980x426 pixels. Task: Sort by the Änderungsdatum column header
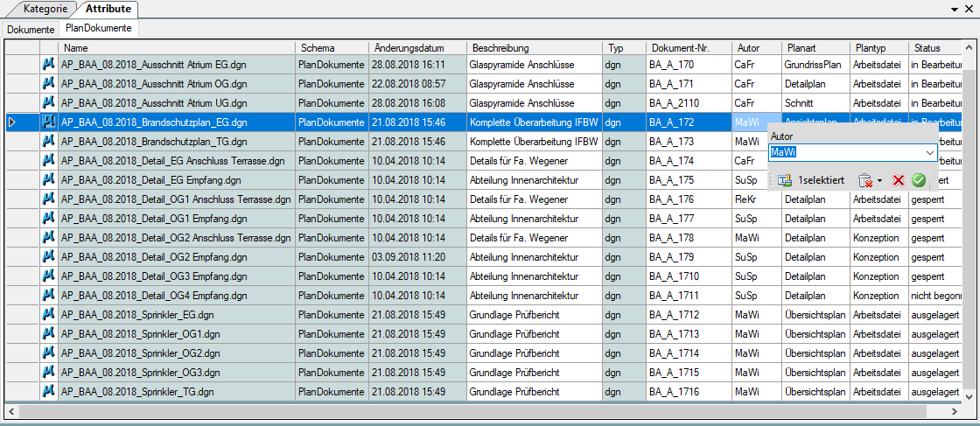tap(417, 48)
